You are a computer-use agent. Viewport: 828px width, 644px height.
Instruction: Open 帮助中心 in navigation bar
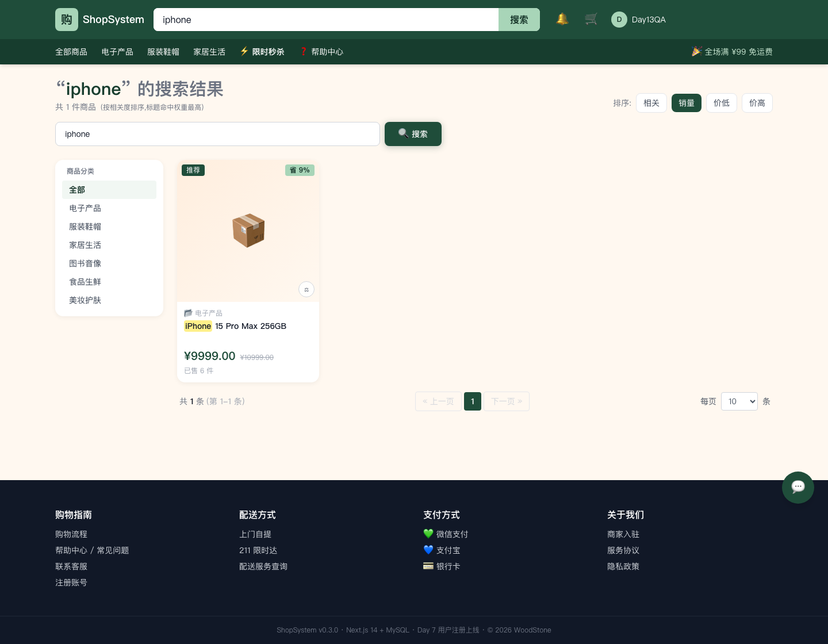(321, 52)
